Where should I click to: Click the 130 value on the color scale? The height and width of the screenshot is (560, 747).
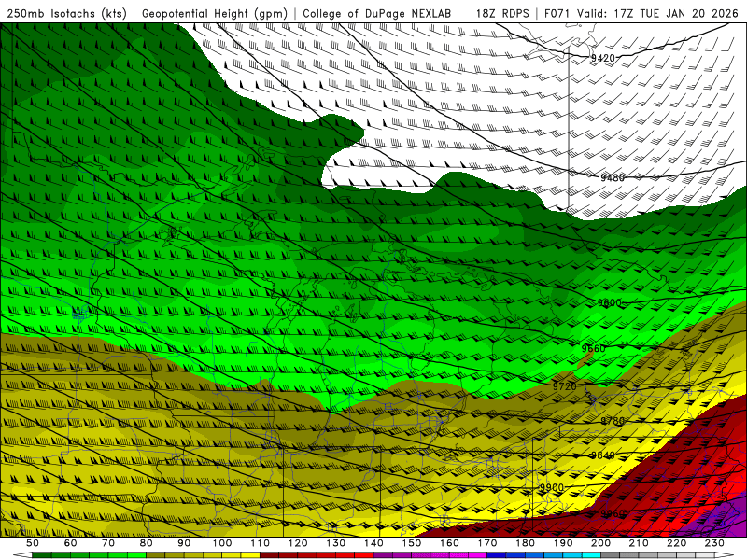(336, 543)
